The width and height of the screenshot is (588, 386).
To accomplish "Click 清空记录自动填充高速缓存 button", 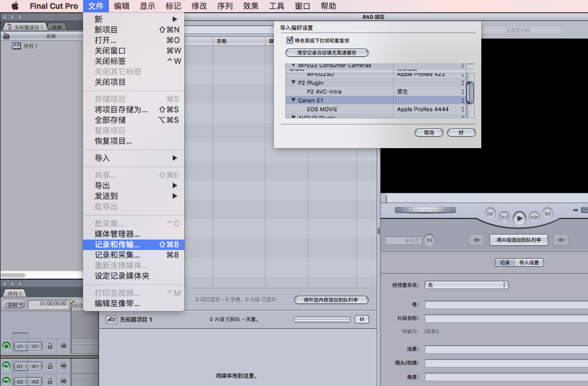I will [327, 52].
